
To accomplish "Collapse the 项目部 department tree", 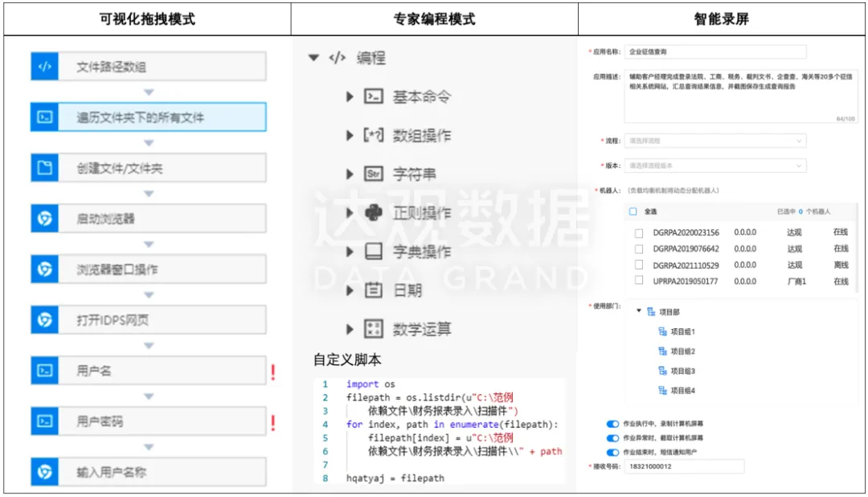I will point(639,312).
